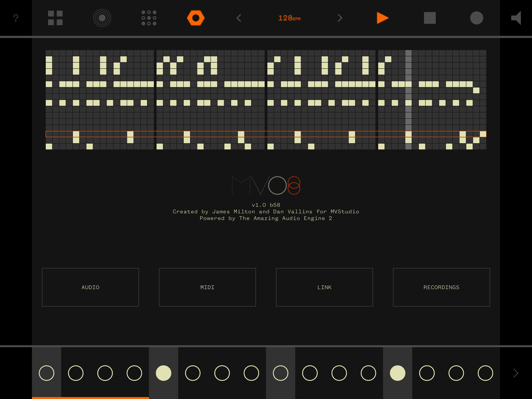Open the concentric circles sound view
Image resolution: width=532 pixels, height=399 pixels.
click(x=102, y=18)
